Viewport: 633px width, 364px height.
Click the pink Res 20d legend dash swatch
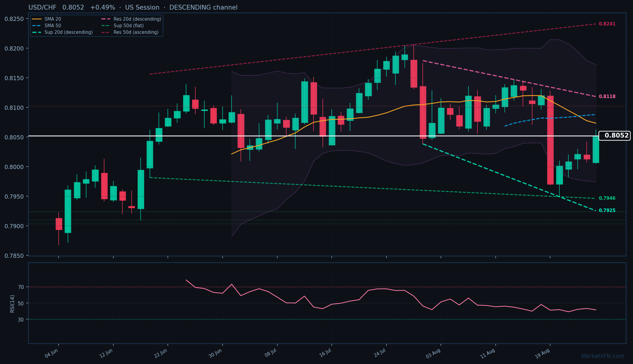106,19
